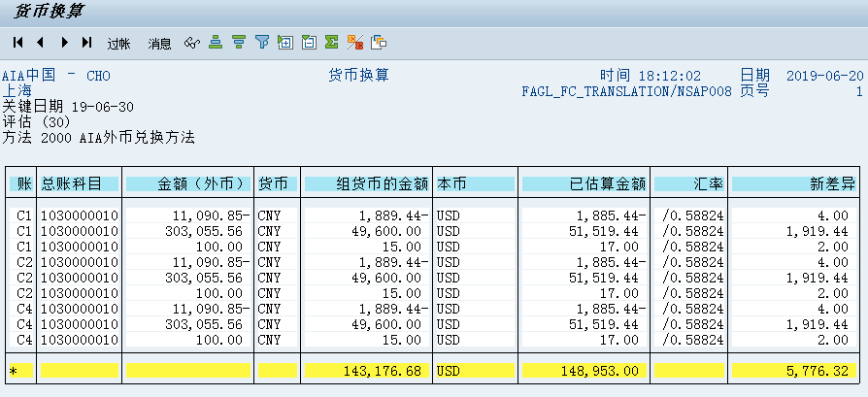Click 49,600.00 in the C2 row

[385, 278]
